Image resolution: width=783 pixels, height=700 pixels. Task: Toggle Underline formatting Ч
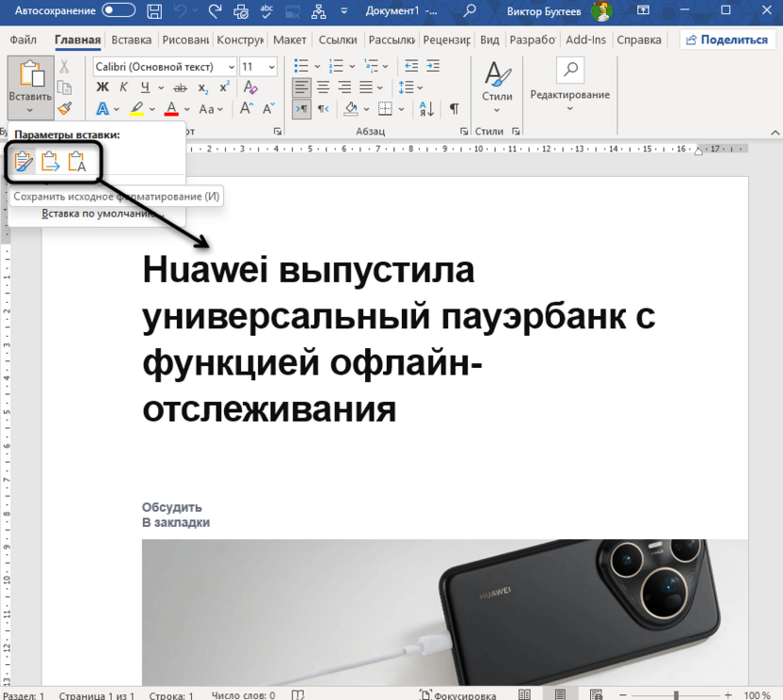(x=145, y=87)
